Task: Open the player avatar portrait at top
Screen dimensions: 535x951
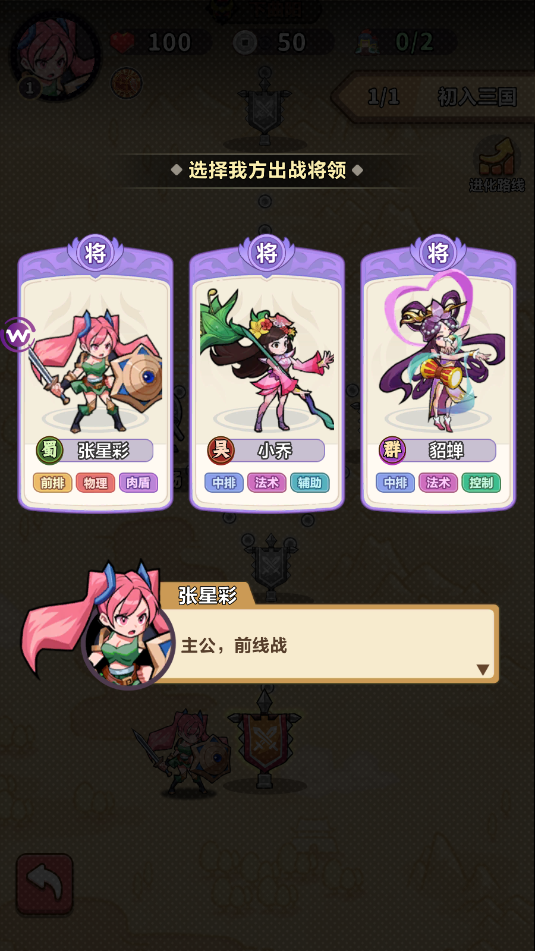Action: coord(55,56)
